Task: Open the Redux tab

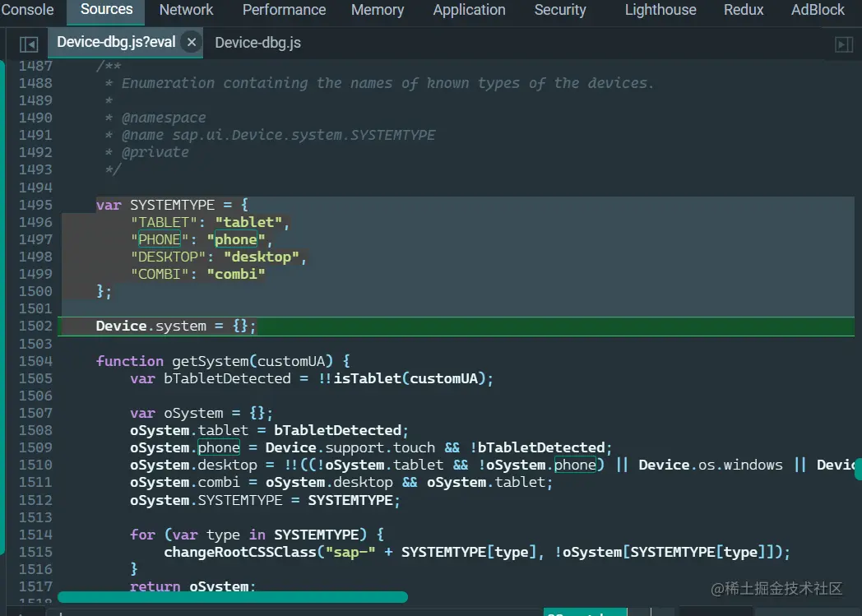Action: 744,10
